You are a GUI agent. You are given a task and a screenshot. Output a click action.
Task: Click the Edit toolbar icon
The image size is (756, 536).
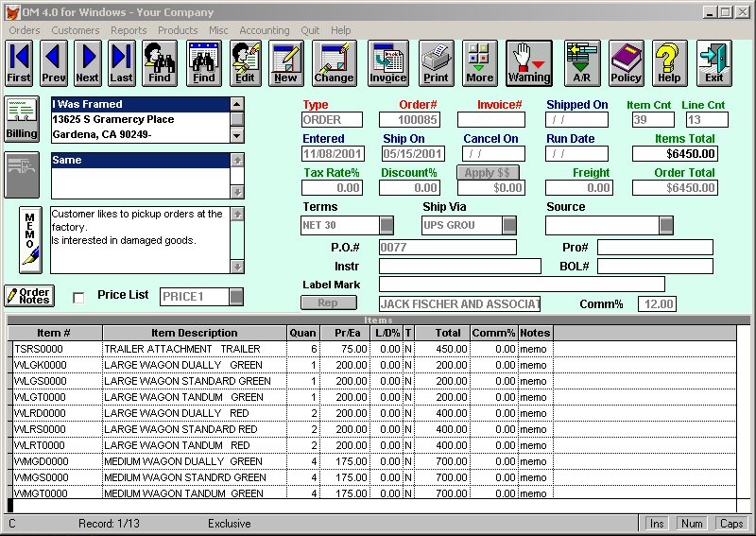point(246,63)
